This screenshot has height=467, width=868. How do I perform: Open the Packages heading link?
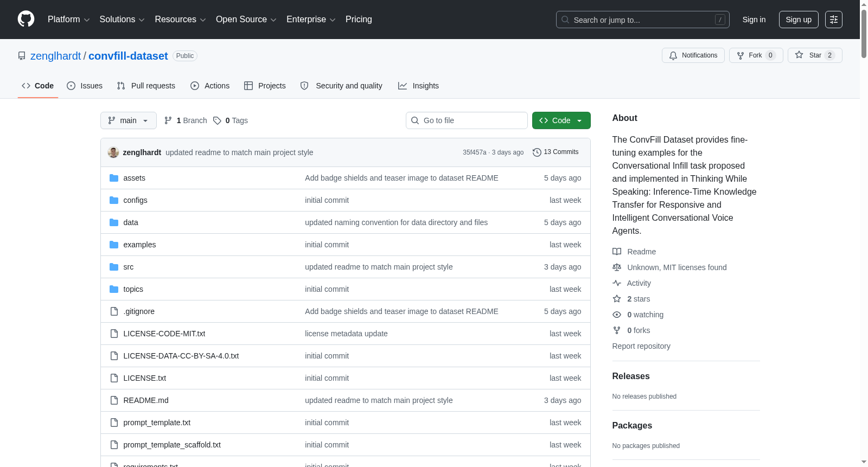tap(632, 426)
